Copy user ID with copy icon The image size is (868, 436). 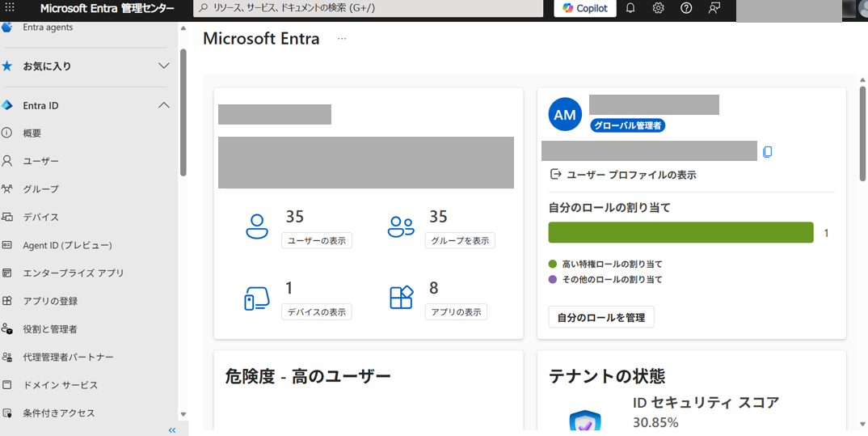(x=767, y=152)
